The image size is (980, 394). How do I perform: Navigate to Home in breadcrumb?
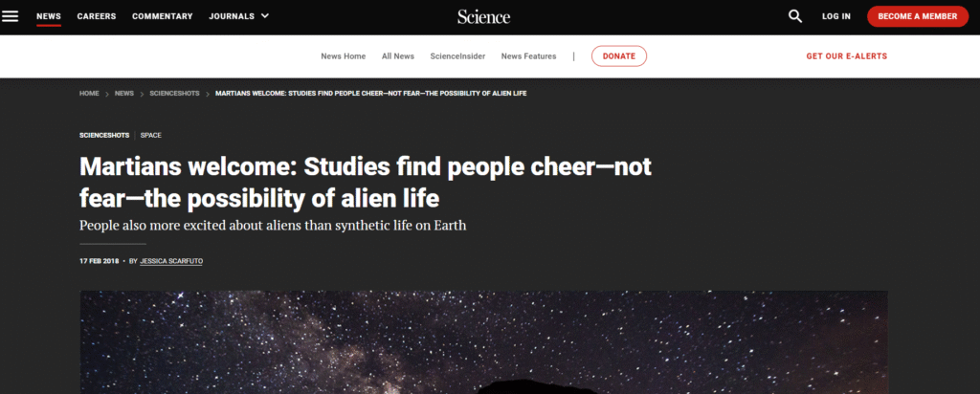89,94
